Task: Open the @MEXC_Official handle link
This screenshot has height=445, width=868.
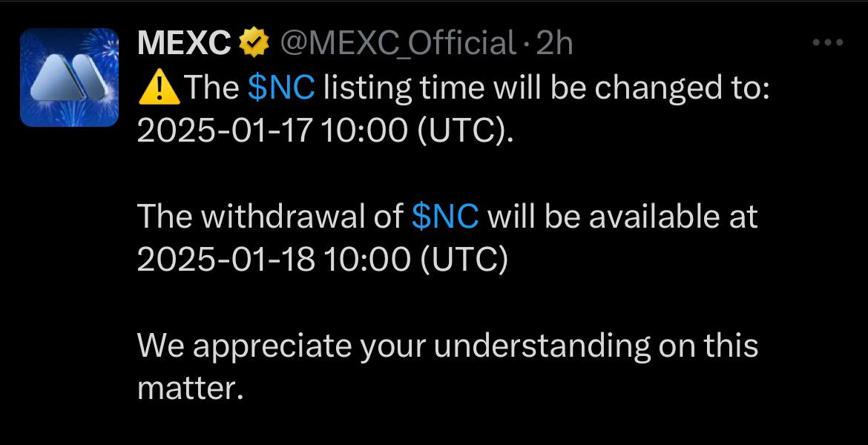Action: click(x=396, y=44)
